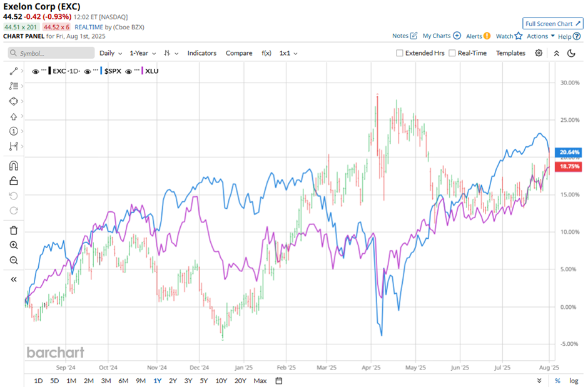Click the EXC black color swatch
This screenshot has width=588, height=387.
[x=49, y=71]
